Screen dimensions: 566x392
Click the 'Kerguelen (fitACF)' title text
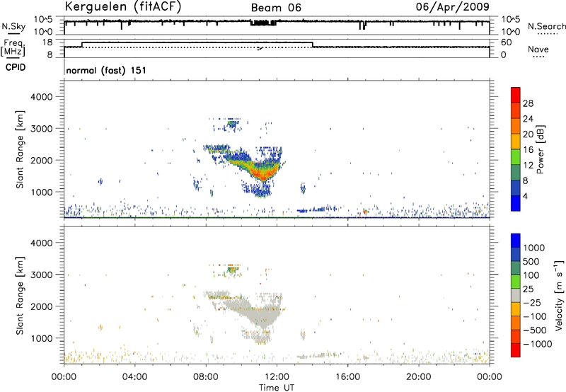coord(122,6)
